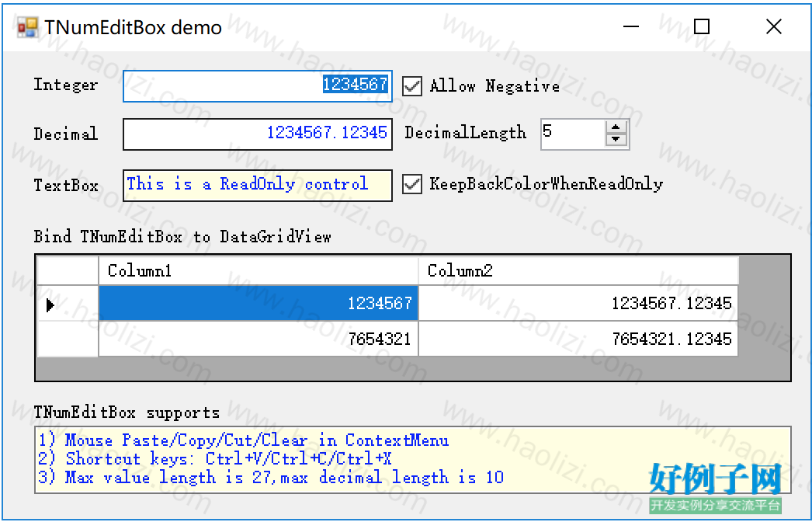Maximize the demo window
The height and width of the screenshot is (522, 812).
coord(702,27)
